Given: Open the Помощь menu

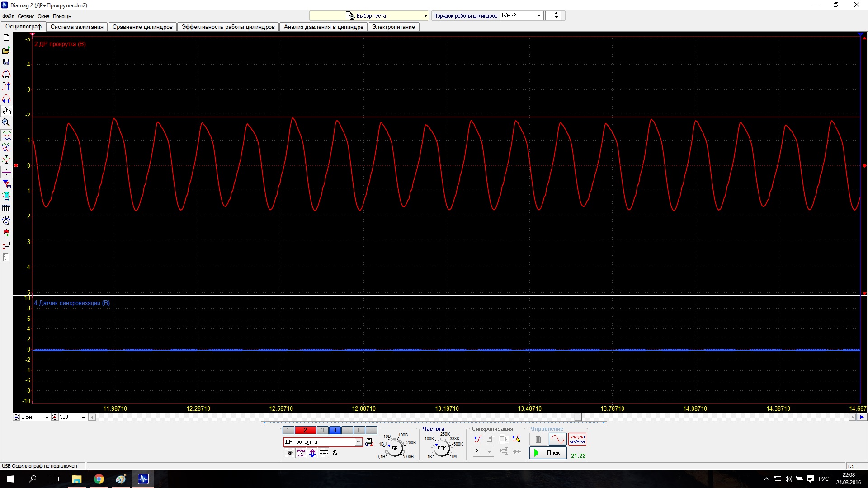Looking at the screenshot, I should [x=62, y=16].
